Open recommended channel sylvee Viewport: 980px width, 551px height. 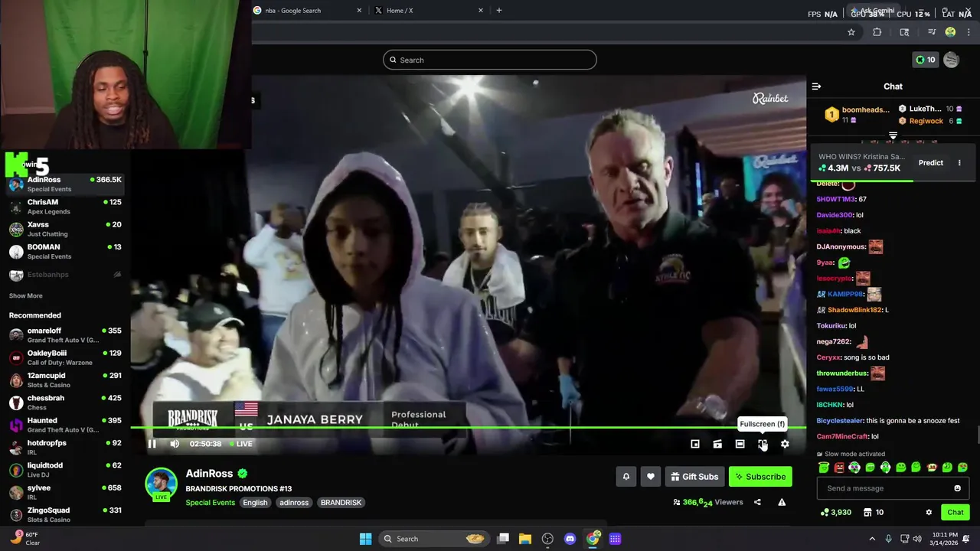click(x=65, y=492)
